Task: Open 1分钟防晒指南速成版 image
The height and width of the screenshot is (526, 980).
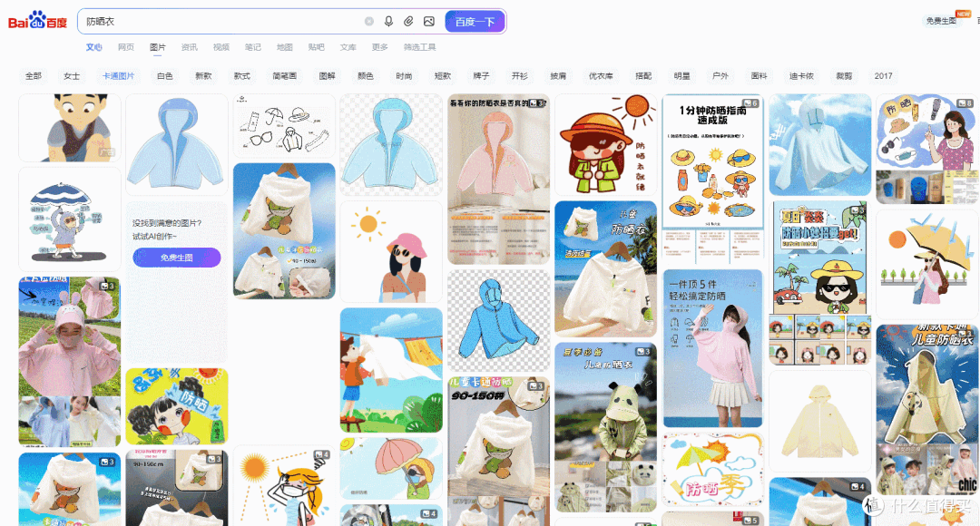Action: [x=712, y=179]
